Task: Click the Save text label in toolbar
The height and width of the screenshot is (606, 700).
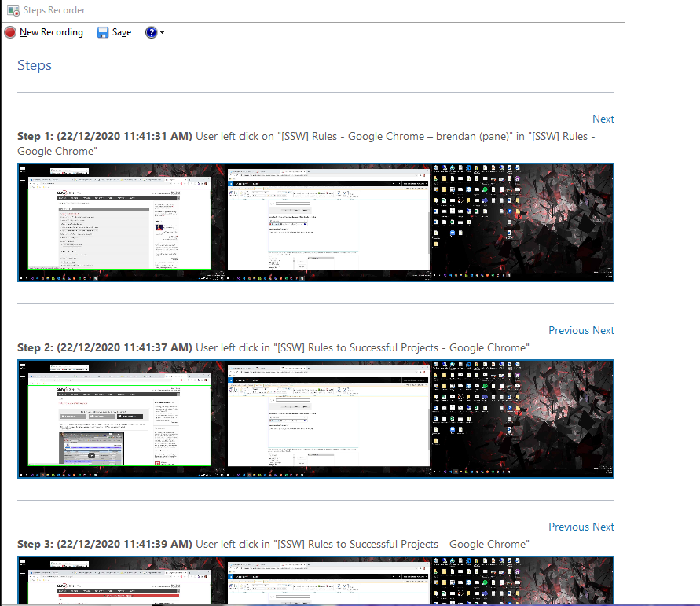Action: click(122, 32)
